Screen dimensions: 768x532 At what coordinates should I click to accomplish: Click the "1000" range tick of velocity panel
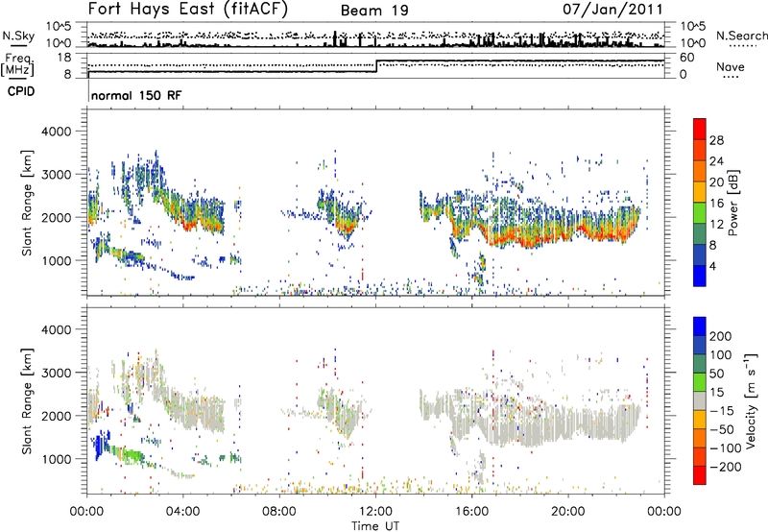tap(57, 459)
